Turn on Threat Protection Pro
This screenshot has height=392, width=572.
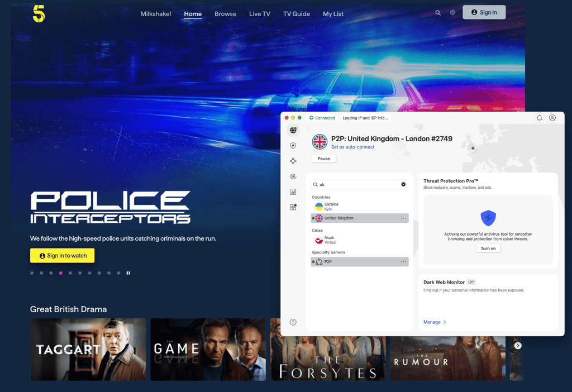(488, 248)
